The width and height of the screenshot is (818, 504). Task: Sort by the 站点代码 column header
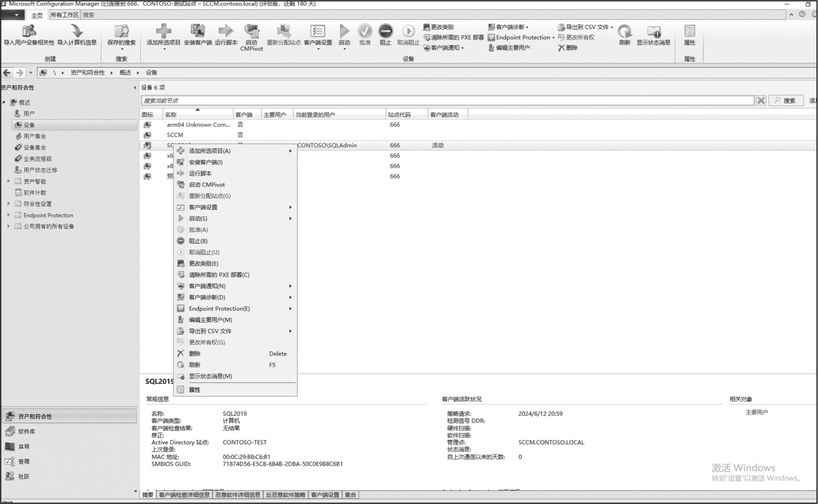[x=406, y=115]
